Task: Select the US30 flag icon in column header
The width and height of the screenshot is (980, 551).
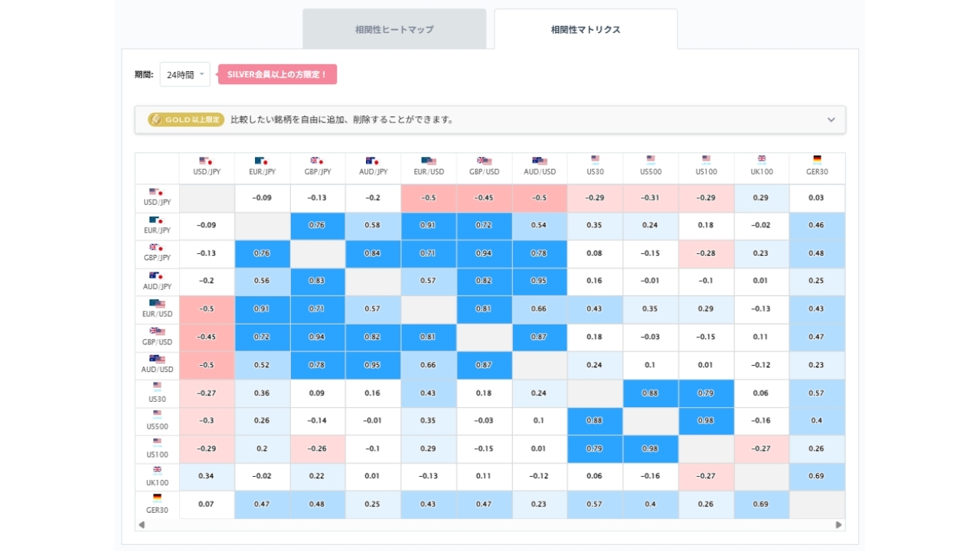Action: 595,160
